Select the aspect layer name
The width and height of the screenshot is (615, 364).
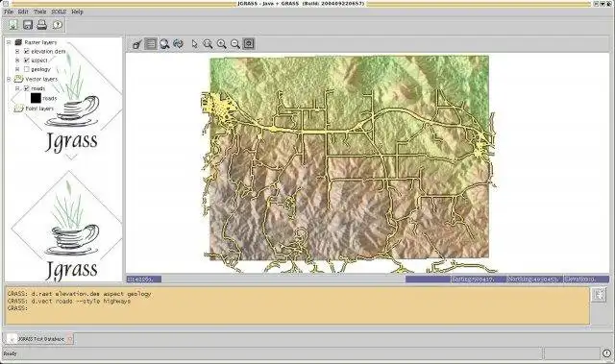pyautogui.click(x=39, y=61)
